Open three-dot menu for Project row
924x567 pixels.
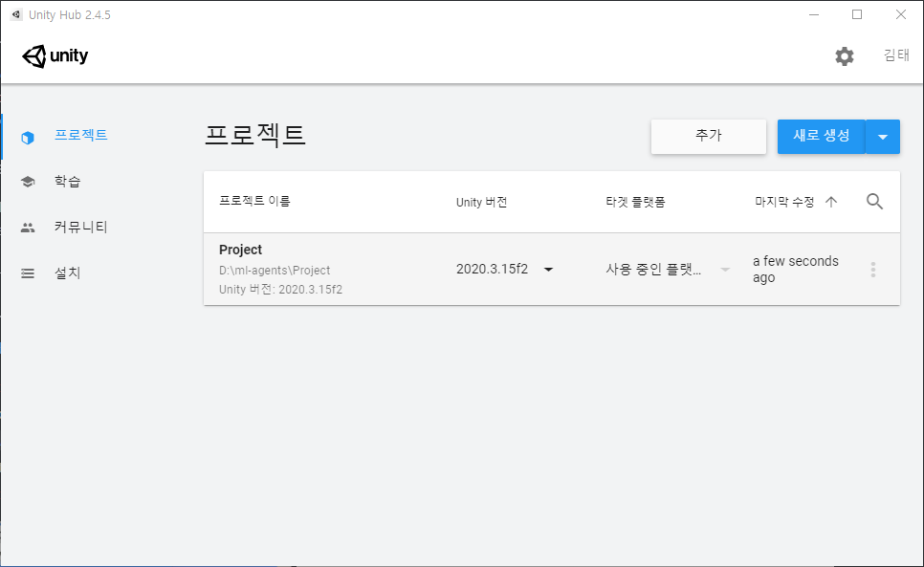[x=872, y=270]
